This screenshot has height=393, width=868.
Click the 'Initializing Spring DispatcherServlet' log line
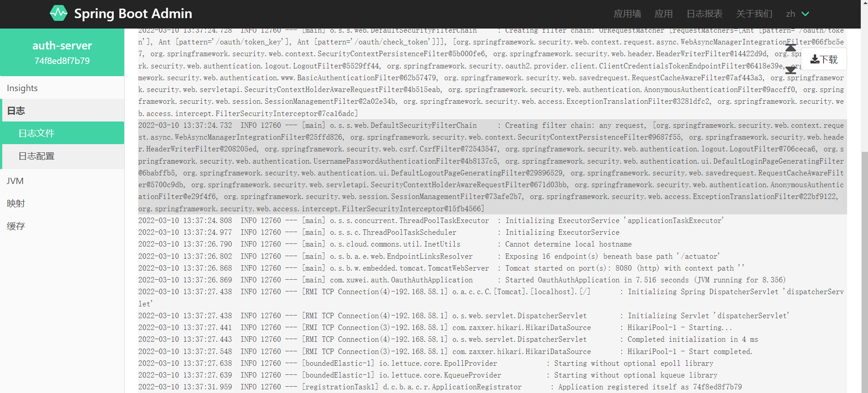coord(492,297)
